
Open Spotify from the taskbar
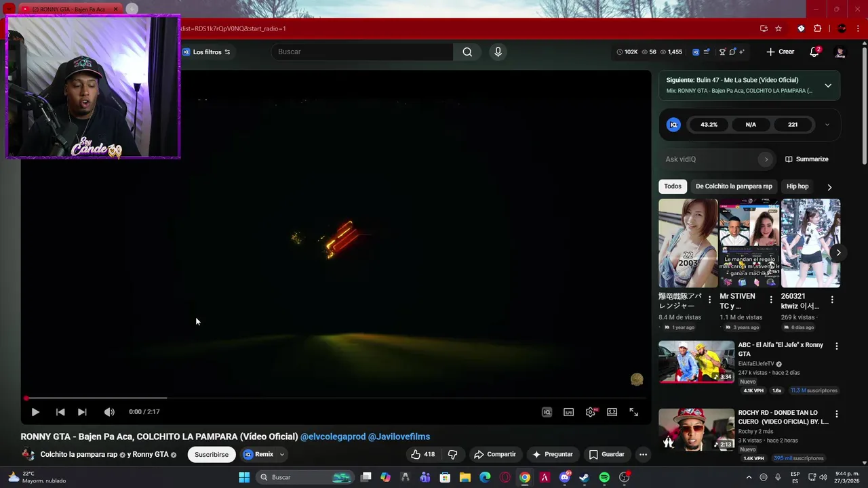click(604, 477)
